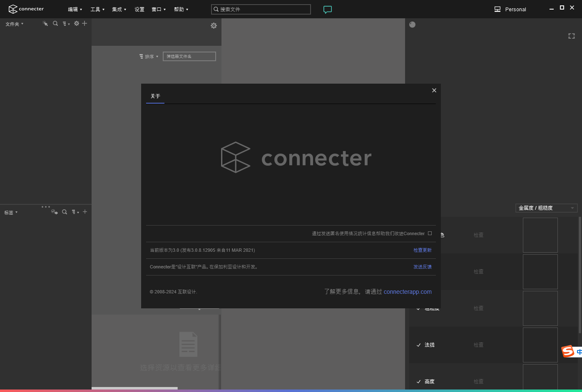Viewport: 582px width, 392px height.
Task: Select the pick/click tool in the folders panel
Action: pos(45,24)
